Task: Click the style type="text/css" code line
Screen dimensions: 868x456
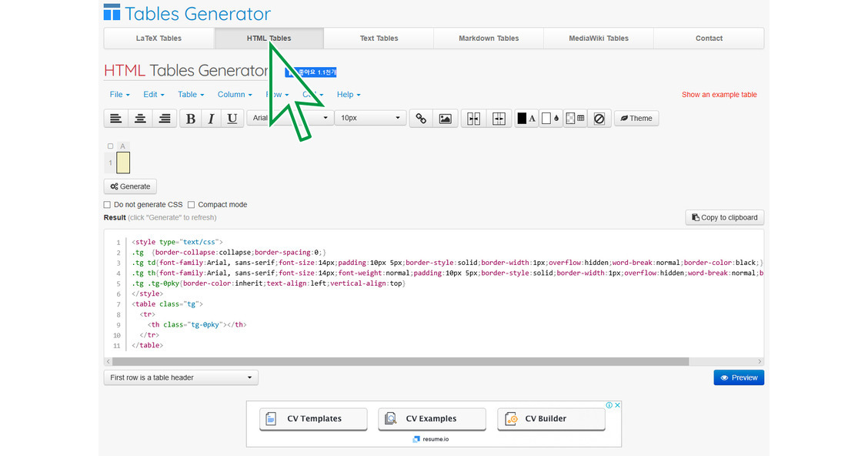Action: [x=177, y=242]
